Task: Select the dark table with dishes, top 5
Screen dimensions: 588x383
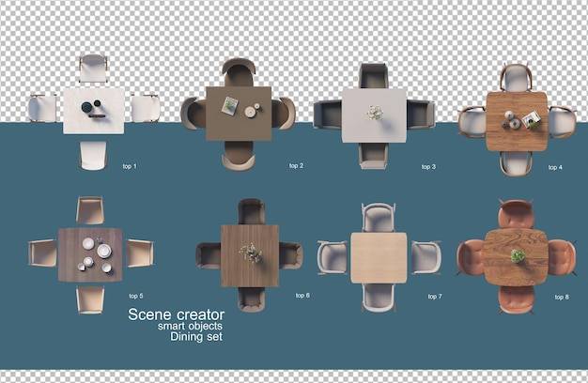Action: pos(90,254)
